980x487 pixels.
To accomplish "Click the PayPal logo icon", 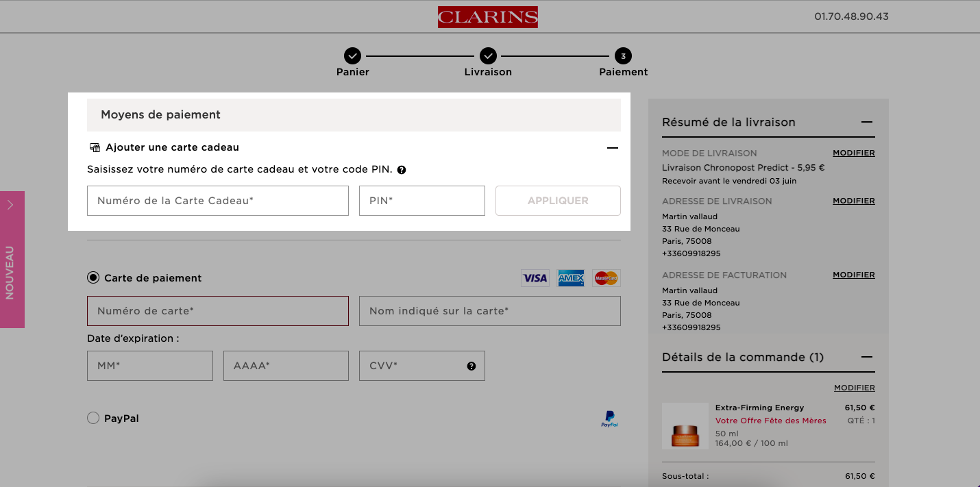I will pyautogui.click(x=609, y=419).
